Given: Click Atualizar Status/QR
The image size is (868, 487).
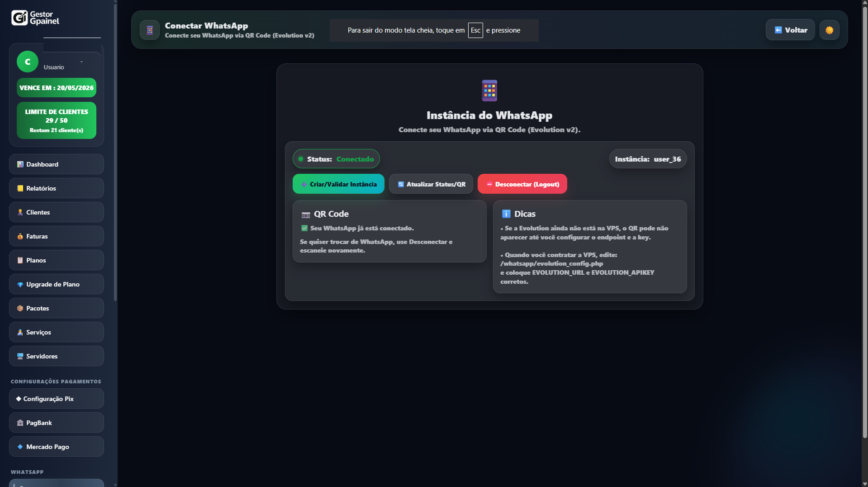Looking at the screenshot, I should pos(430,184).
